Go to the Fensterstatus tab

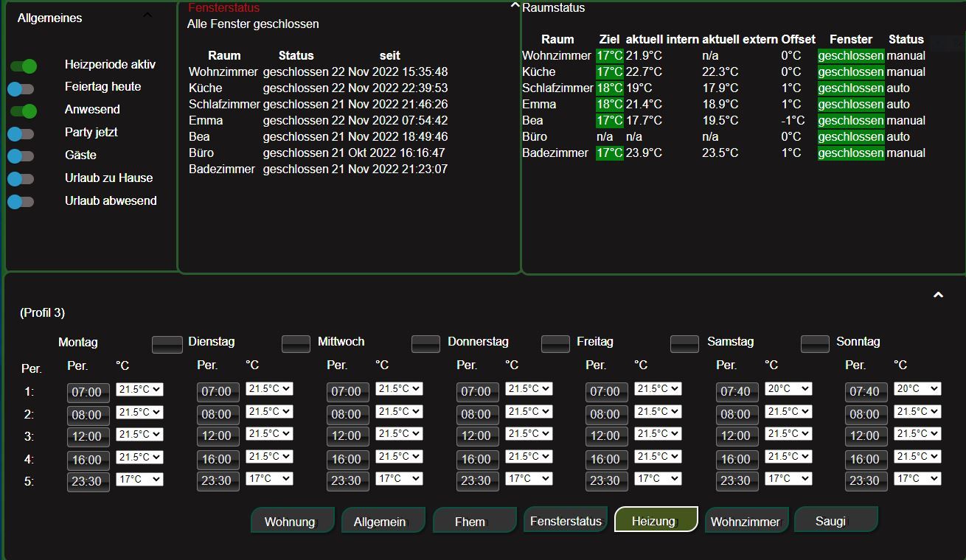(565, 520)
